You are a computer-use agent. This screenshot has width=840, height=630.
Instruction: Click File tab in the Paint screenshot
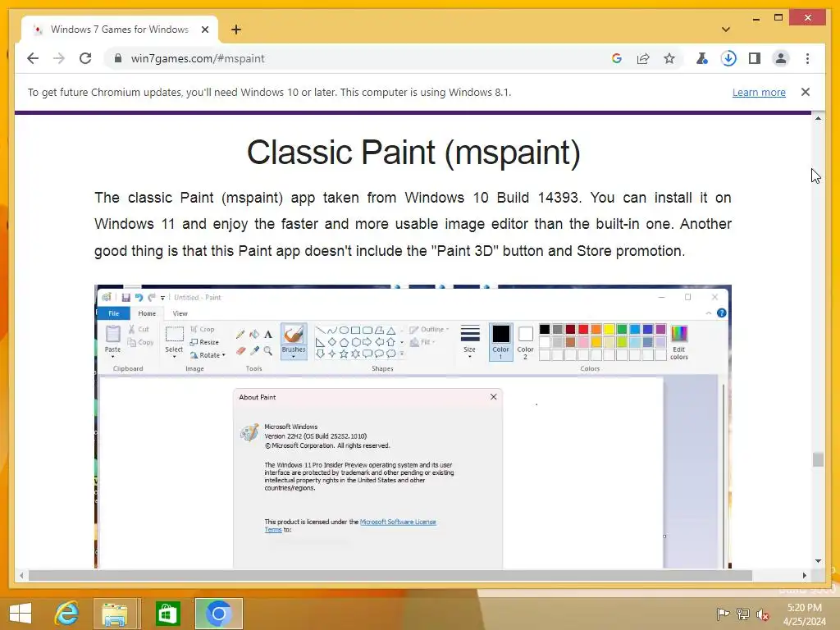point(113,313)
